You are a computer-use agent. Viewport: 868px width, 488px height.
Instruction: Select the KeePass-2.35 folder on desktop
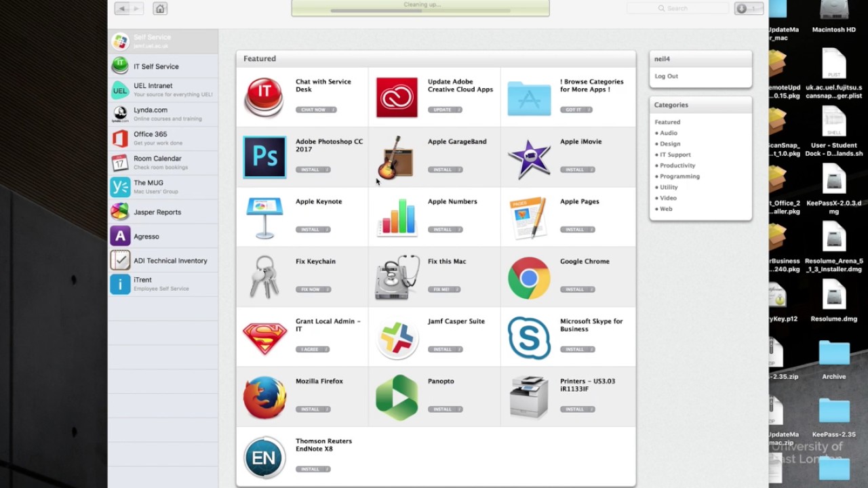[x=834, y=418]
